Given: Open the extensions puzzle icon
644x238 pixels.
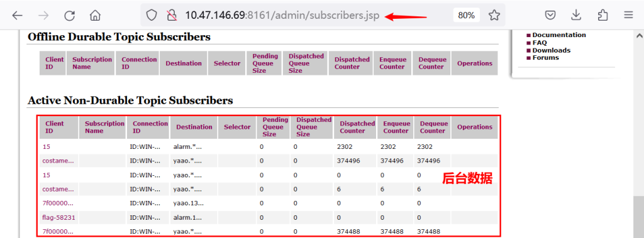Looking at the screenshot, I should pos(602,16).
